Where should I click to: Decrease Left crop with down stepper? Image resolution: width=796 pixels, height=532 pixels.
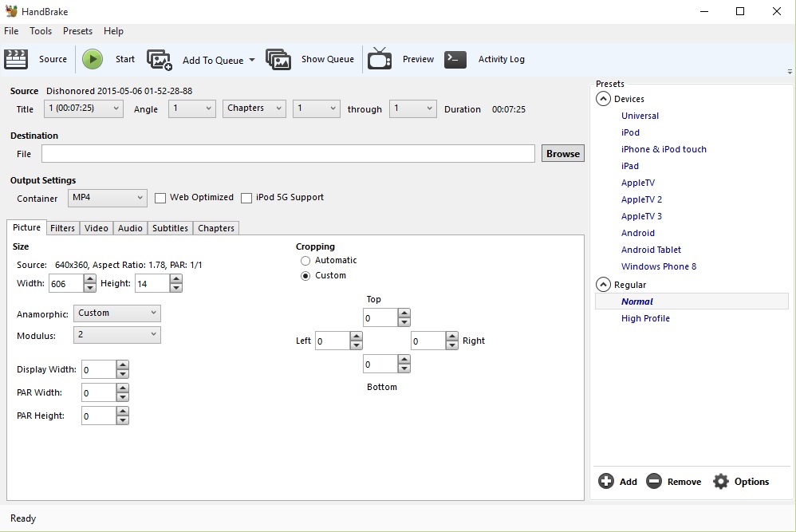(x=357, y=345)
